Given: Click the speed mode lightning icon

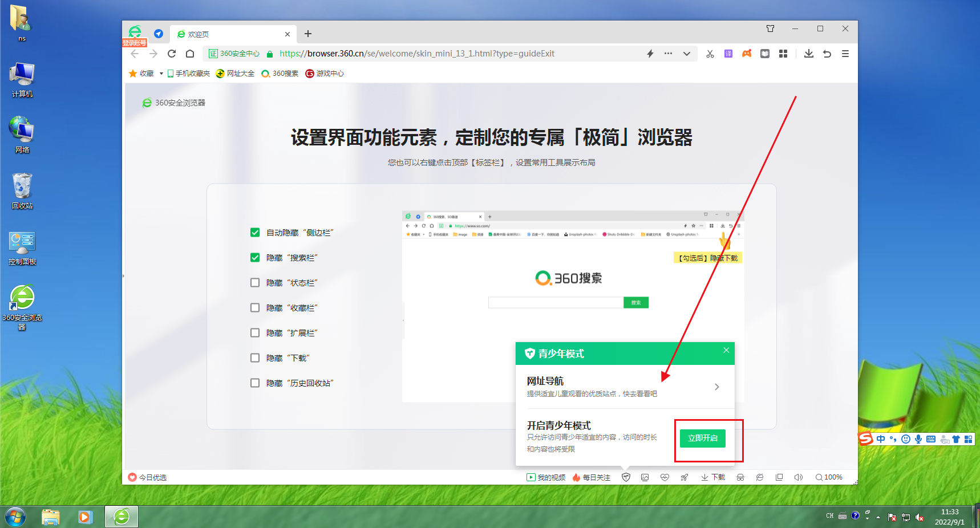Looking at the screenshot, I should click(650, 54).
